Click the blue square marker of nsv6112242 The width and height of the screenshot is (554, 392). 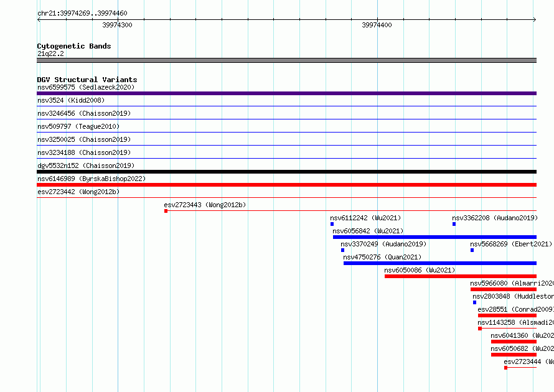[x=332, y=224]
